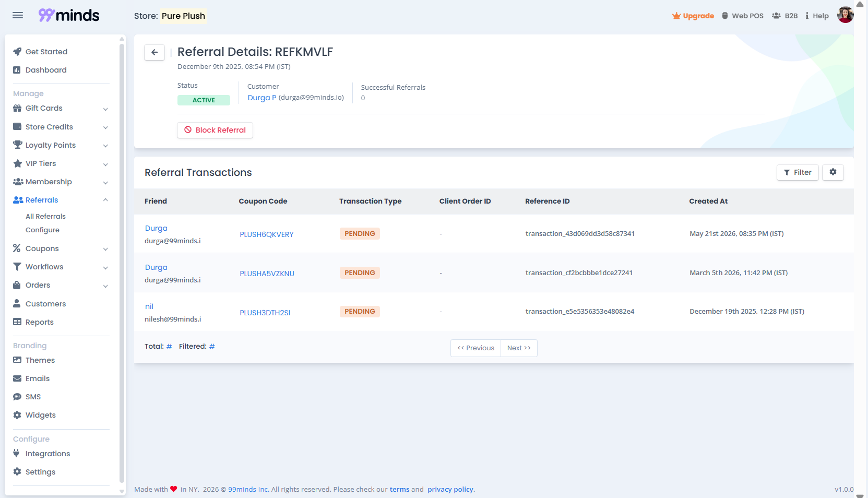Open coupon code PLUSH3DTH2SI
This screenshot has height=498, width=868.
pos(265,313)
